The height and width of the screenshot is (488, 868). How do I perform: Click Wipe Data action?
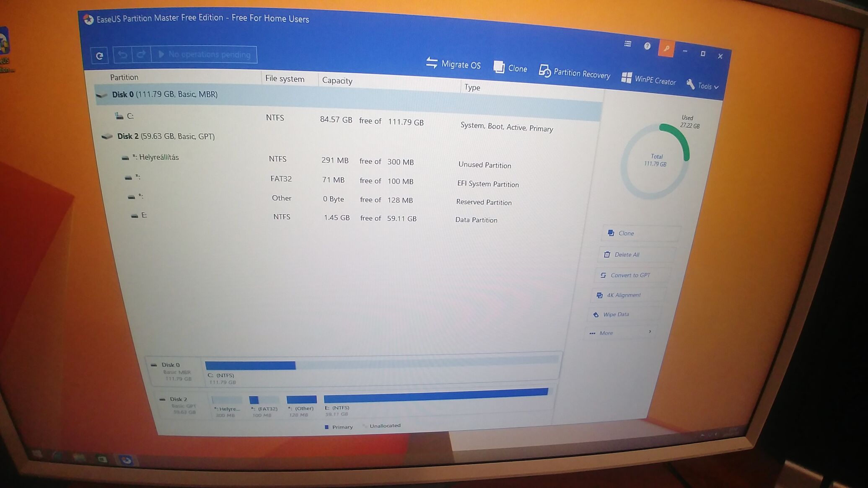tap(615, 314)
